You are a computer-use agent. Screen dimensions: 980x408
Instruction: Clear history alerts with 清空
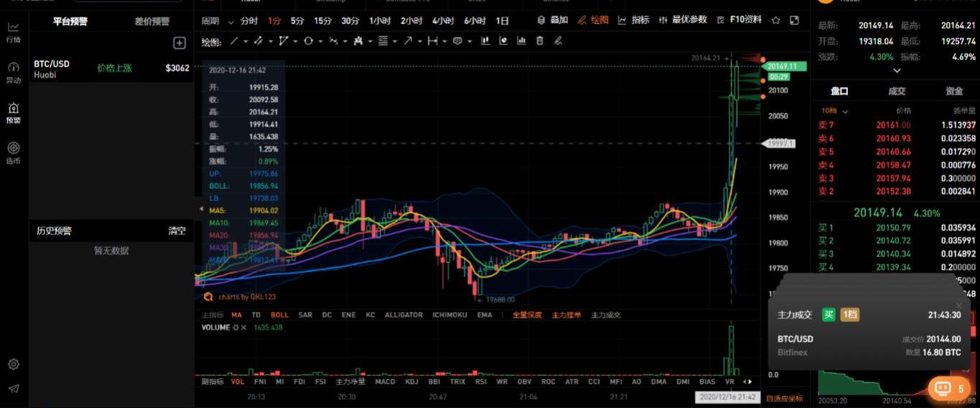pos(177,231)
